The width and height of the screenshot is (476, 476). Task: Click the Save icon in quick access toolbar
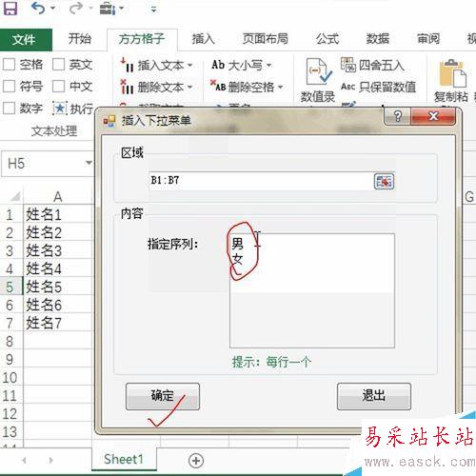[10, 9]
